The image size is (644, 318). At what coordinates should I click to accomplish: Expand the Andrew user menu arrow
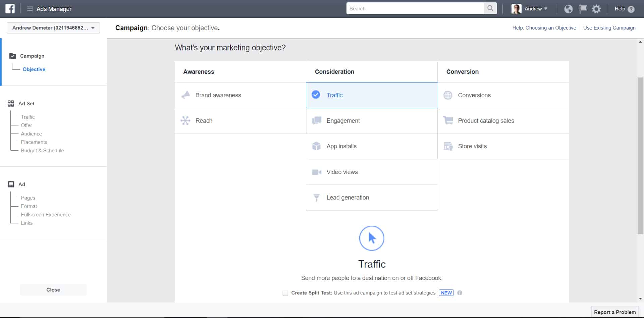click(546, 9)
